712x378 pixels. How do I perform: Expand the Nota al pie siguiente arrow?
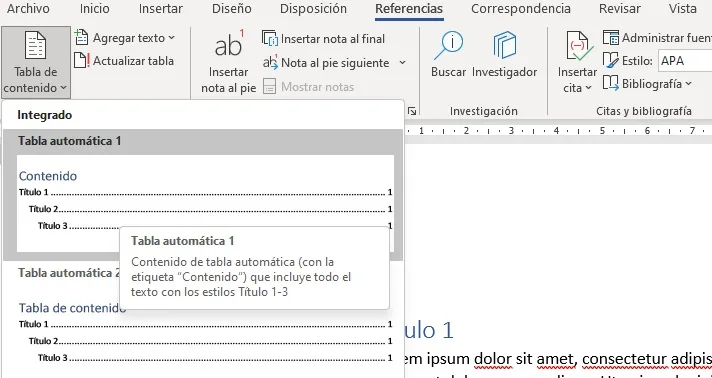tap(402, 63)
